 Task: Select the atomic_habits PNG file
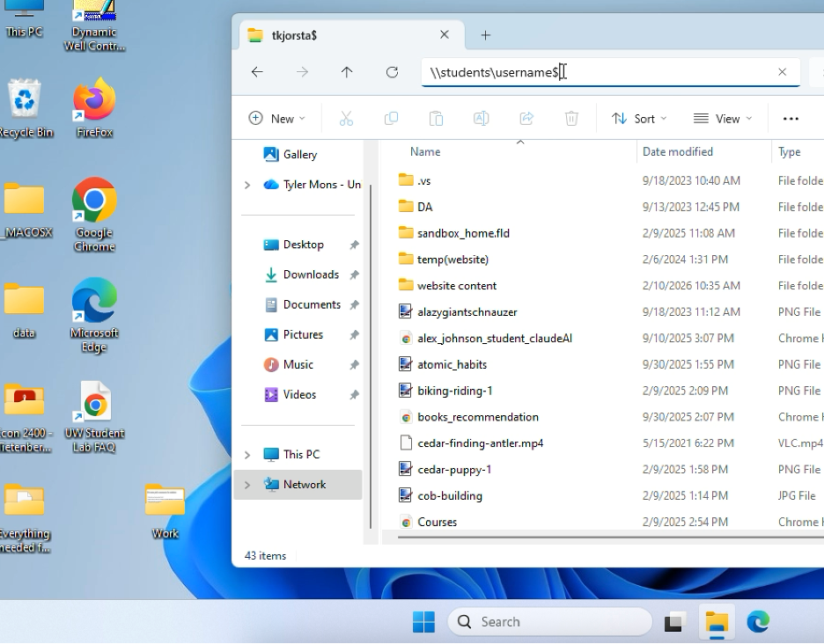coord(452,364)
